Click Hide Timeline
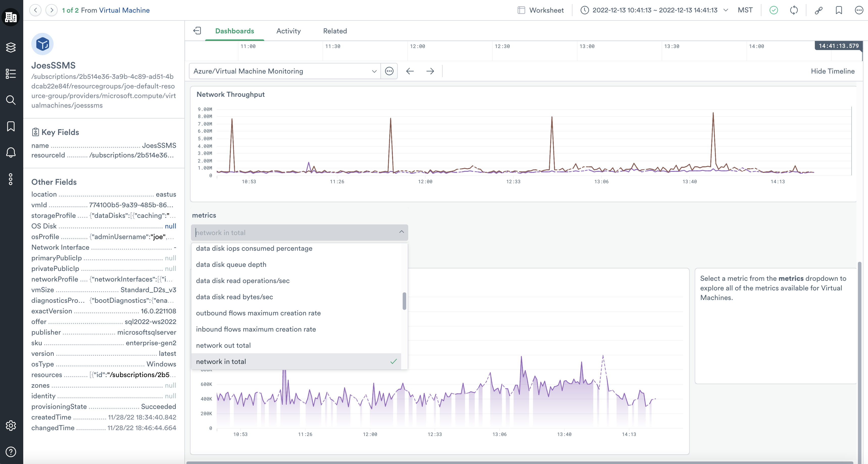Image resolution: width=868 pixels, height=464 pixels. pos(833,71)
